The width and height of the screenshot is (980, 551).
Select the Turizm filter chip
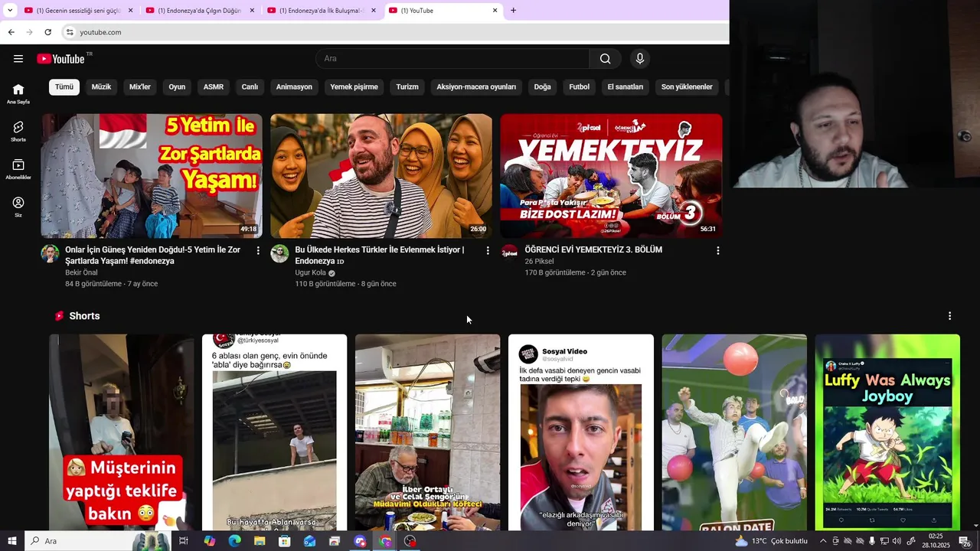point(407,86)
